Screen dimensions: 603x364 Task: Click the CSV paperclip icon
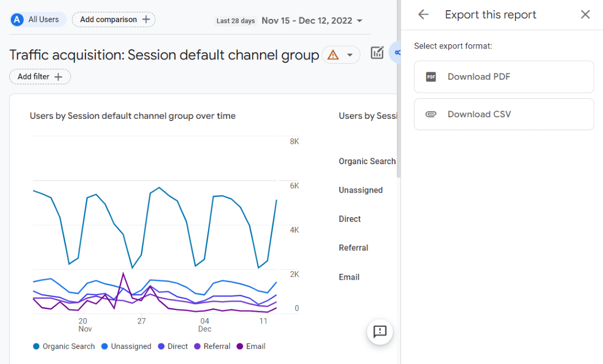[x=431, y=114]
